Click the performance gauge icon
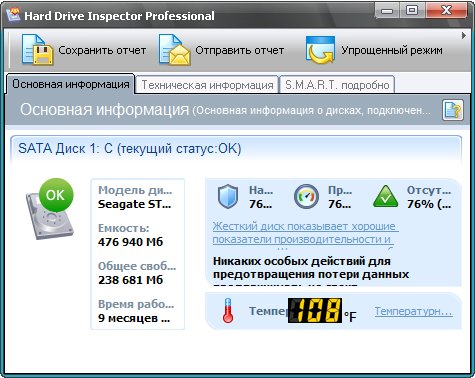 (306, 197)
